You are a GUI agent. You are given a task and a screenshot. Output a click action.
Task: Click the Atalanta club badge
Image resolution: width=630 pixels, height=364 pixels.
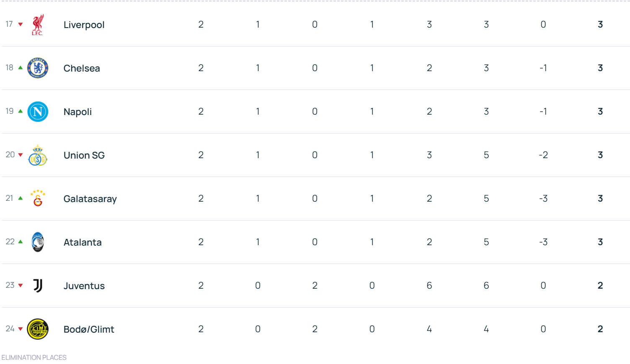tap(38, 242)
